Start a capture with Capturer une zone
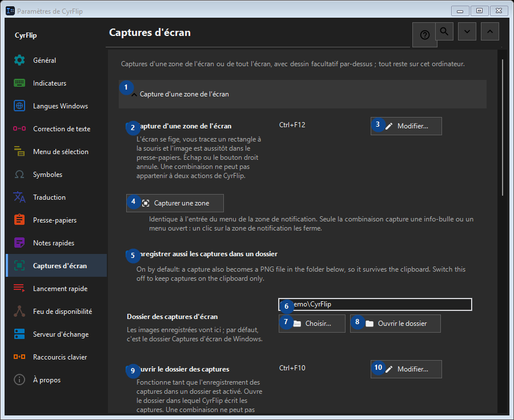Image resolution: width=514 pixels, height=420 pixels. 175,203
